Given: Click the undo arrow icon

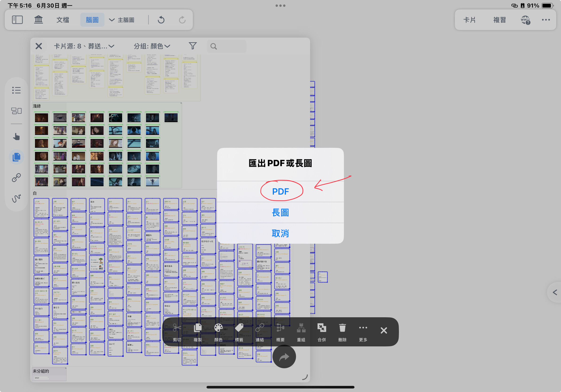Looking at the screenshot, I should tap(161, 20).
